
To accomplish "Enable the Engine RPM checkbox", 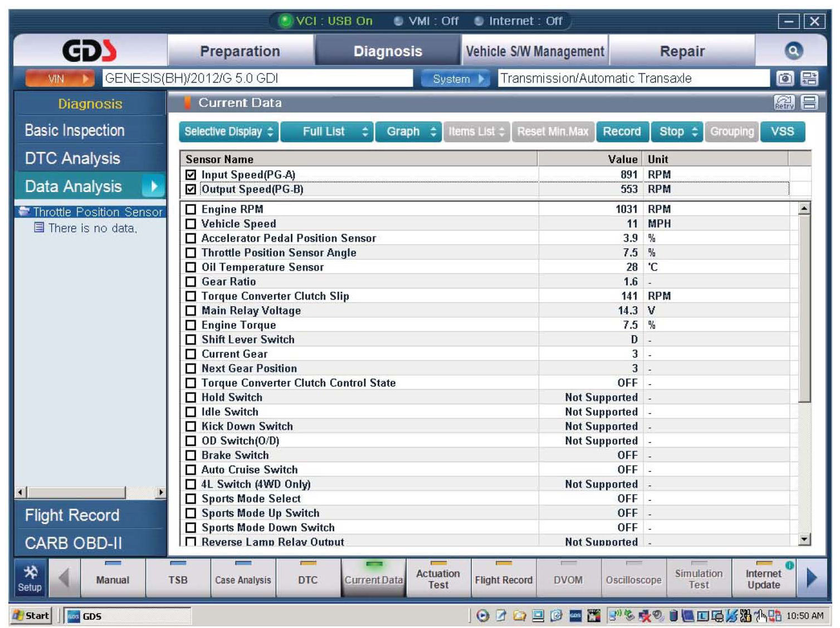I will pos(191,209).
